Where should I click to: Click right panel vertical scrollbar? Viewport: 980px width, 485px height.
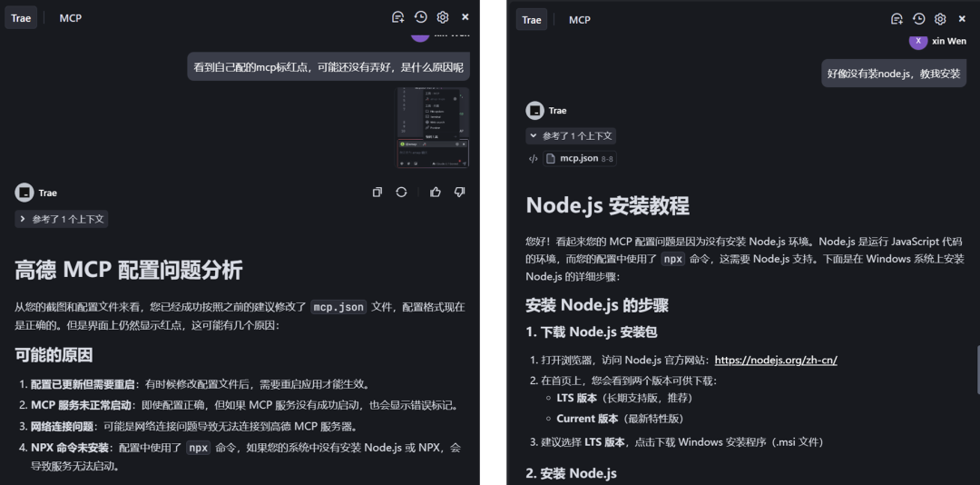coord(977,370)
